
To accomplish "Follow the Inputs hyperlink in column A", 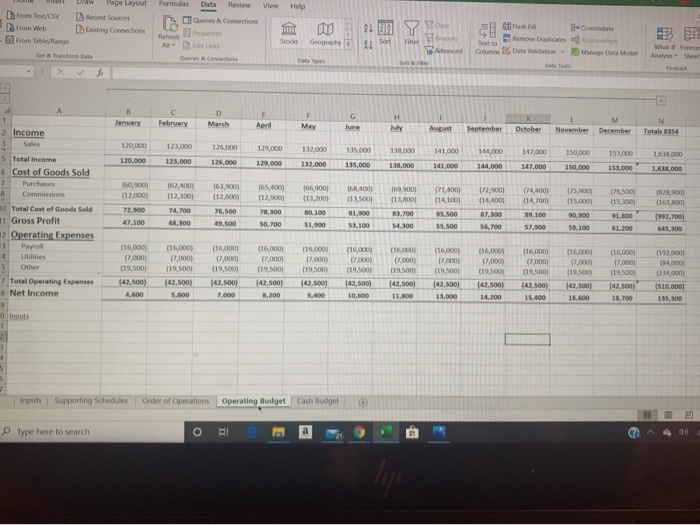I will pos(19,316).
